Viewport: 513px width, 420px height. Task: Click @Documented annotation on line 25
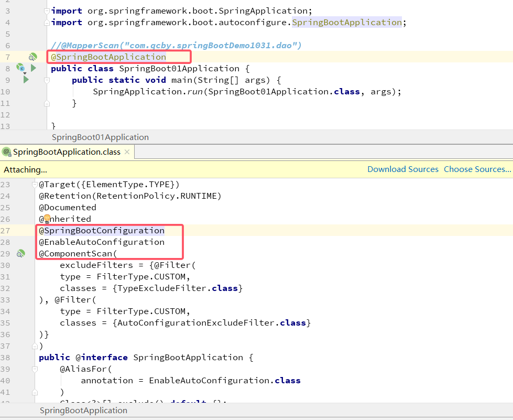[x=68, y=207]
